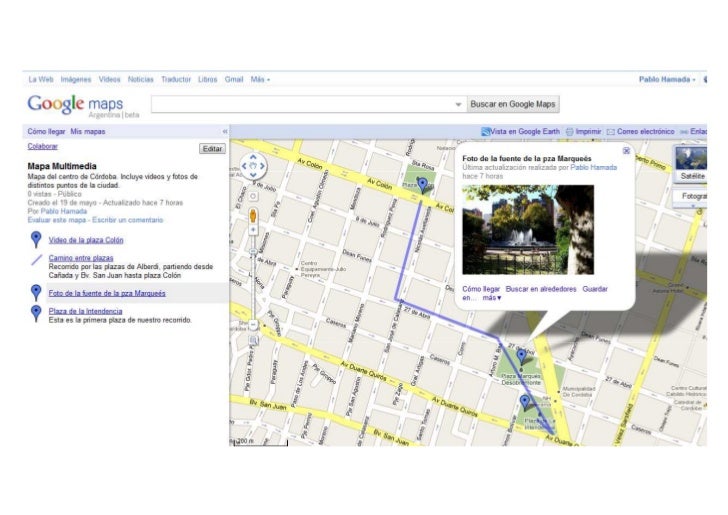Click the pin icon beside Video de la plaza Colón
This screenshot has width=728, height=515.
36,239
